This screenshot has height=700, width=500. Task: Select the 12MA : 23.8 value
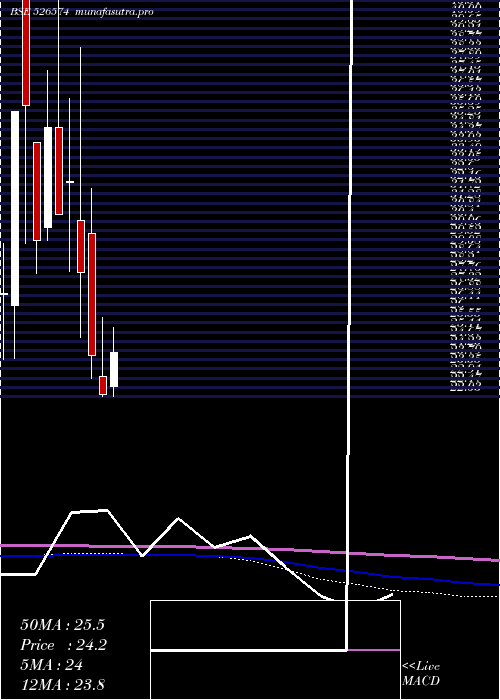(62, 684)
